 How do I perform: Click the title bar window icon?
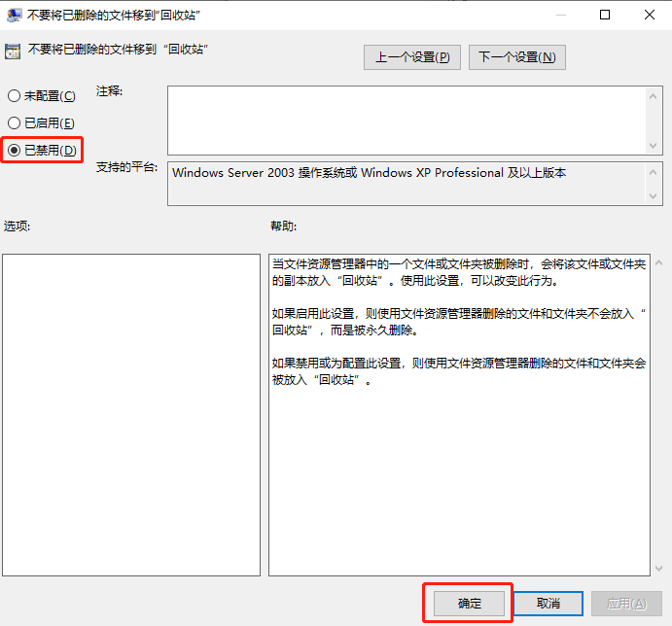[15, 15]
